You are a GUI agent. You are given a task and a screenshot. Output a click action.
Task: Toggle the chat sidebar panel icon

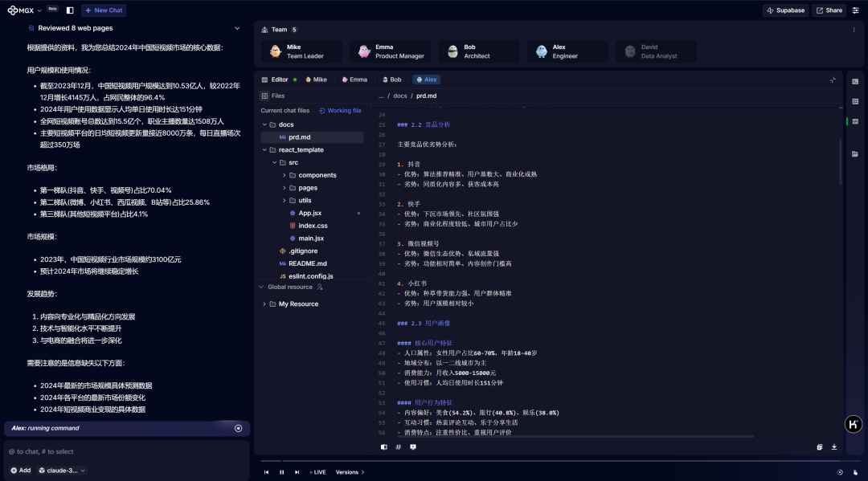pos(70,10)
